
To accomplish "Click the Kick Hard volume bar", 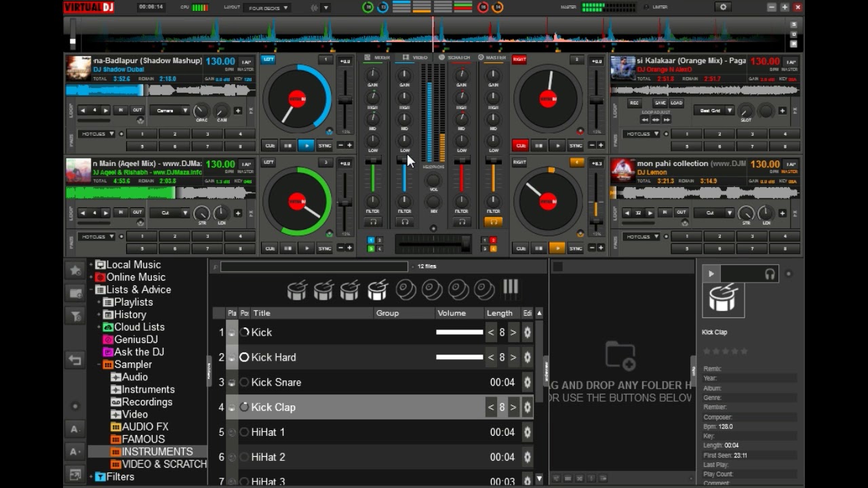I will [460, 357].
